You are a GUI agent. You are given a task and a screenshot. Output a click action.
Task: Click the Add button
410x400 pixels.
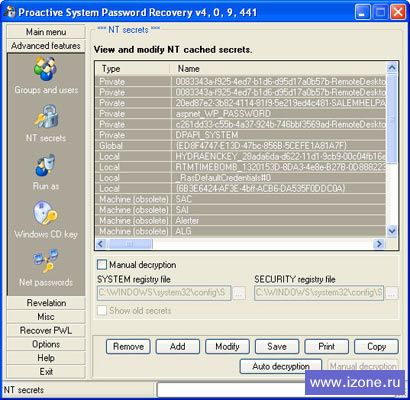tap(178, 347)
